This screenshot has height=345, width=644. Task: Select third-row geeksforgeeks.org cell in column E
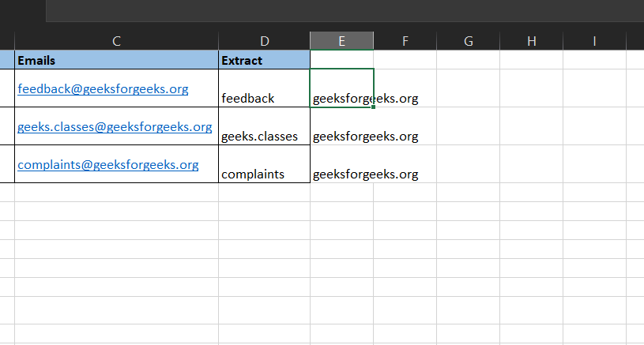coord(341,163)
